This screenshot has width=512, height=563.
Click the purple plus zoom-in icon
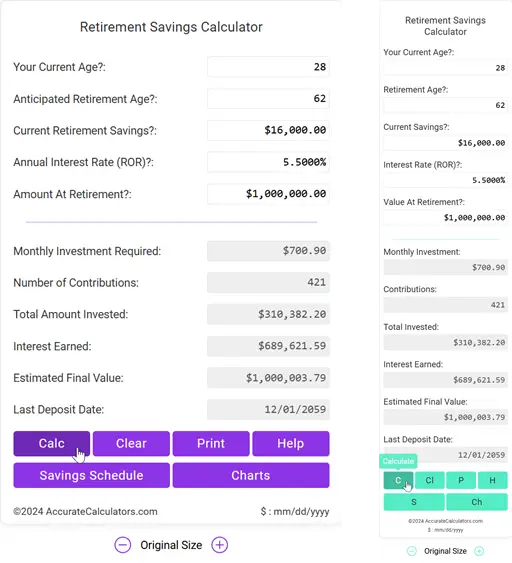coord(219,545)
